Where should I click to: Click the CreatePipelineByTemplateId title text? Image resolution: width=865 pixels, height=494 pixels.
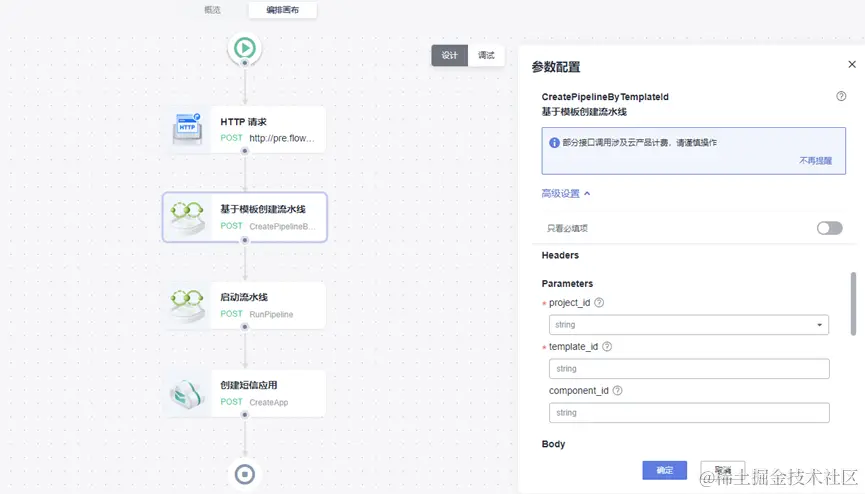(605, 97)
